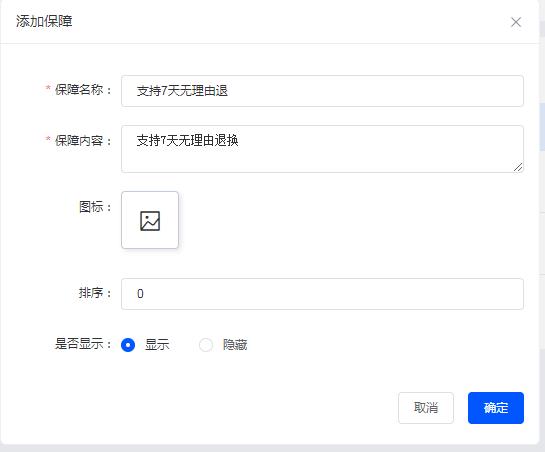Select the 显示 radio button

pos(128,345)
